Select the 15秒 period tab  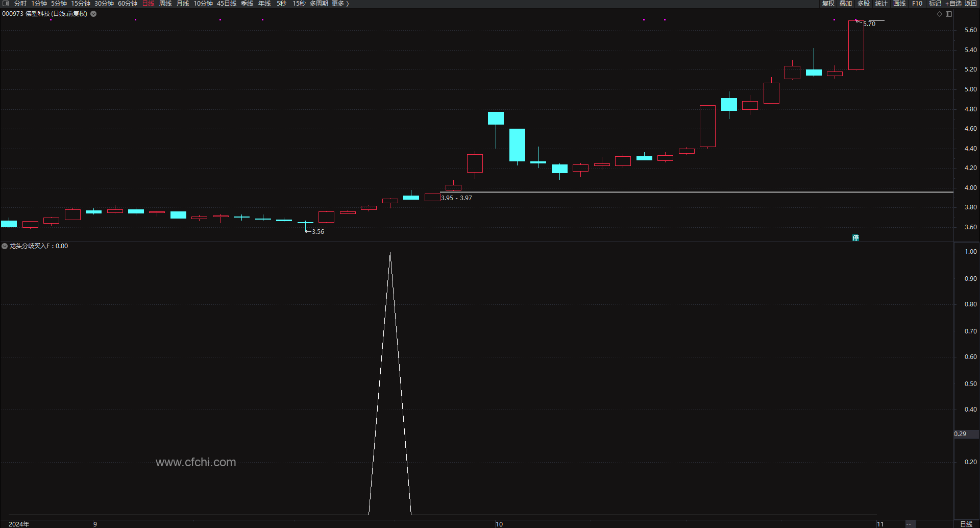pyautogui.click(x=299, y=4)
